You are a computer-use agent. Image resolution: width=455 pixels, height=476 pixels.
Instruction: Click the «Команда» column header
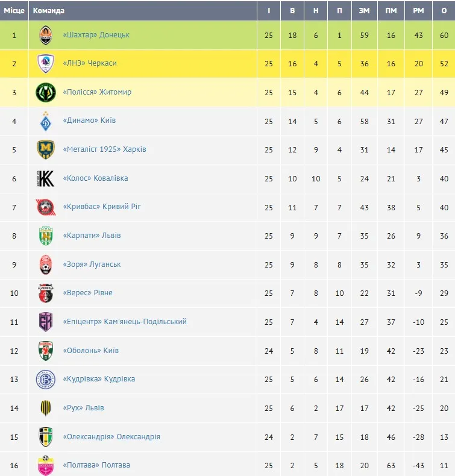click(x=49, y=11)
